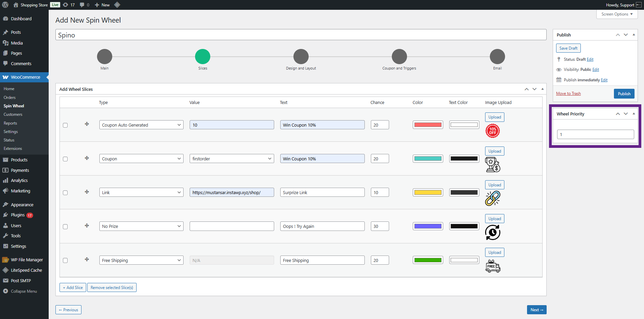The image size is (644, 319).
Task: Open Type dropdown showing Link
Action: pos(141,192)
